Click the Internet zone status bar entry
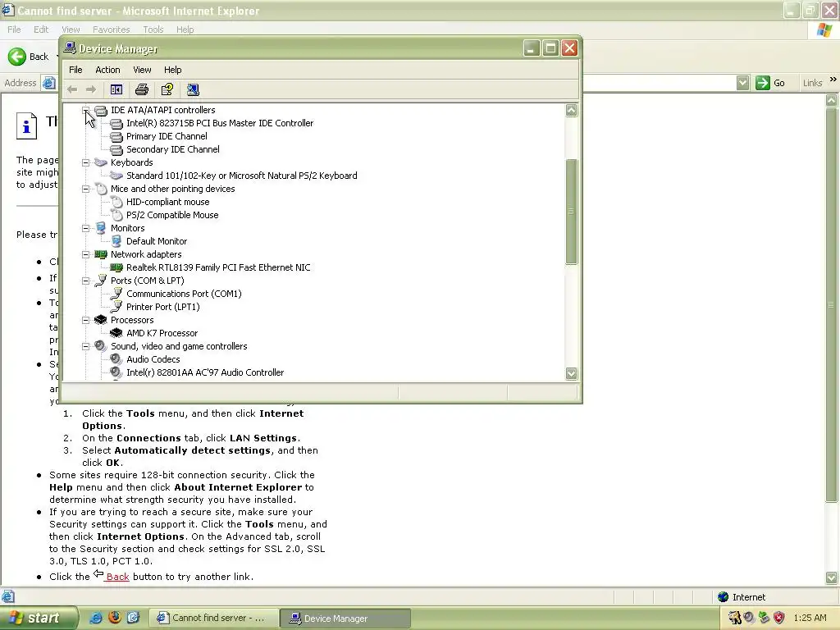 [x=742, y=597]
